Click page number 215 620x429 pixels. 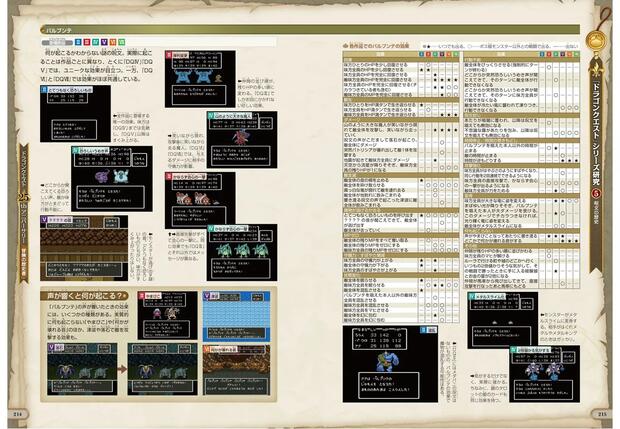(x=603, y=412)
